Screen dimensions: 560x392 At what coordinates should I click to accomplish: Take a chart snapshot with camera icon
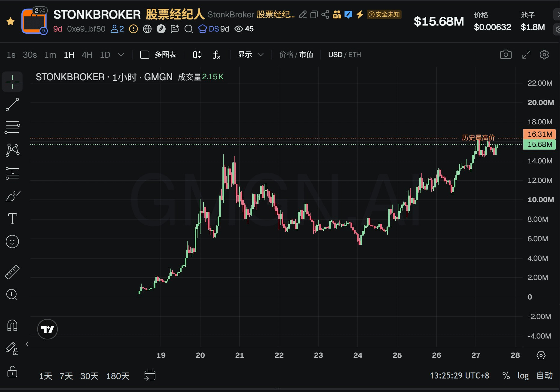click(x=506, y=54)
